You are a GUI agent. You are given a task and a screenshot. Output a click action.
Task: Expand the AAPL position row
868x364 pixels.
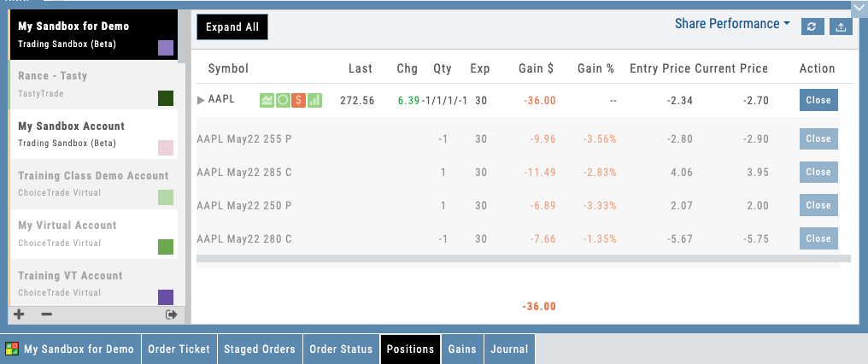(x=202, y=101)
